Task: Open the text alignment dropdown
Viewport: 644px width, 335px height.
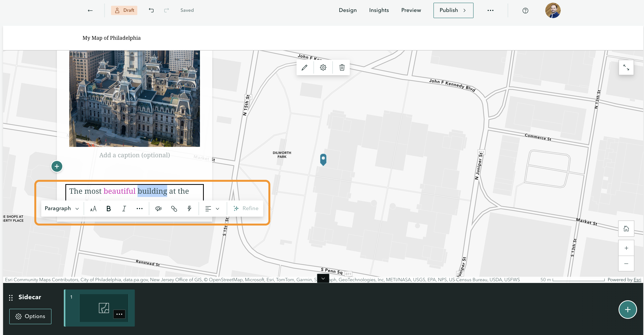Action: [x=212, y=209]
